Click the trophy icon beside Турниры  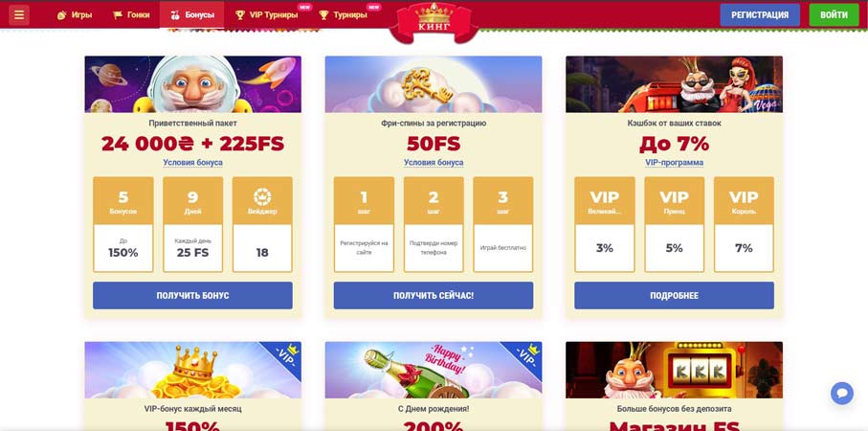point(323,15)
